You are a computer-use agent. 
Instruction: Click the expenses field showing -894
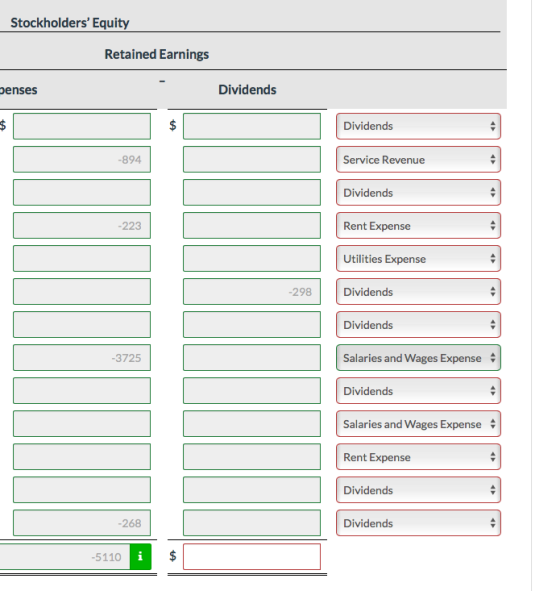82,159
